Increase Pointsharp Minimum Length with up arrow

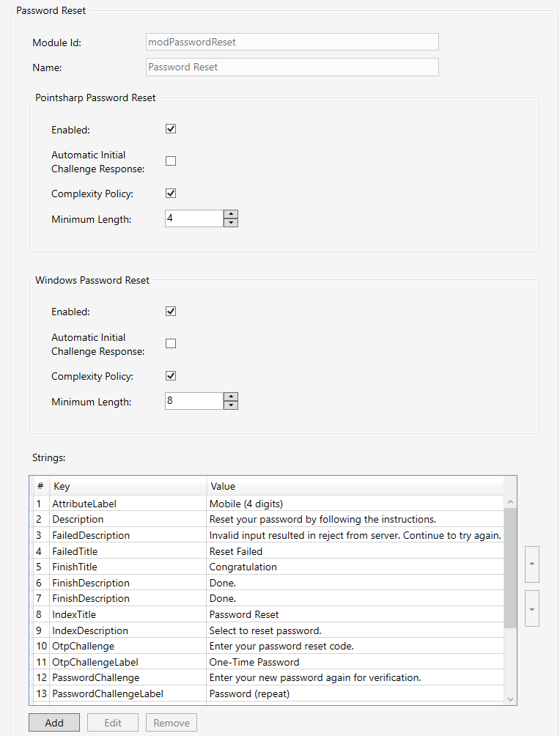pos(231,214)
